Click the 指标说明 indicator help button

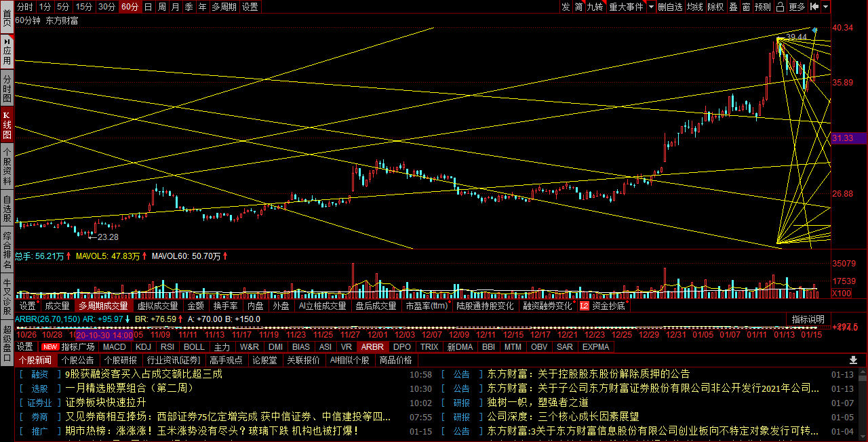808,319
